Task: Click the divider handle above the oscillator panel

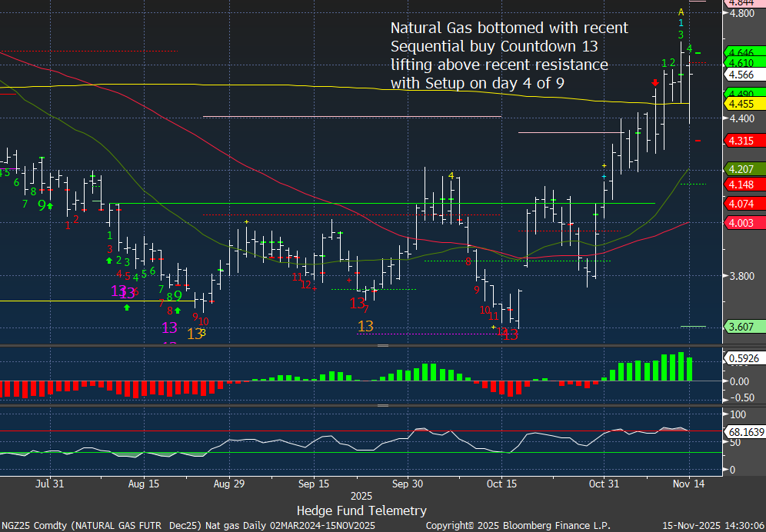Action: (382, 403)
